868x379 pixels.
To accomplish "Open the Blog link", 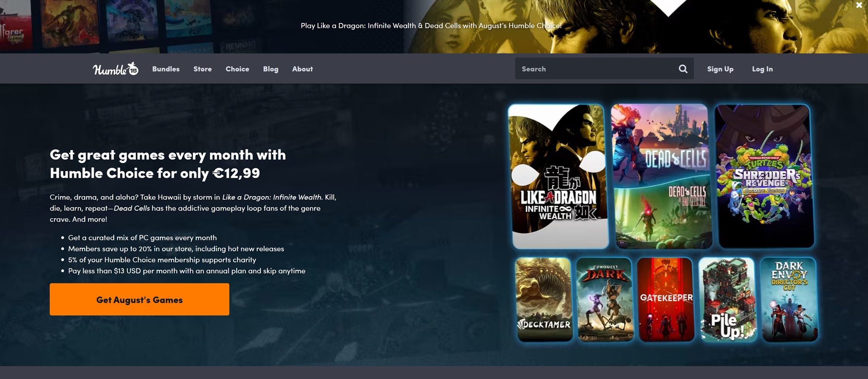I will pos(271,69).
